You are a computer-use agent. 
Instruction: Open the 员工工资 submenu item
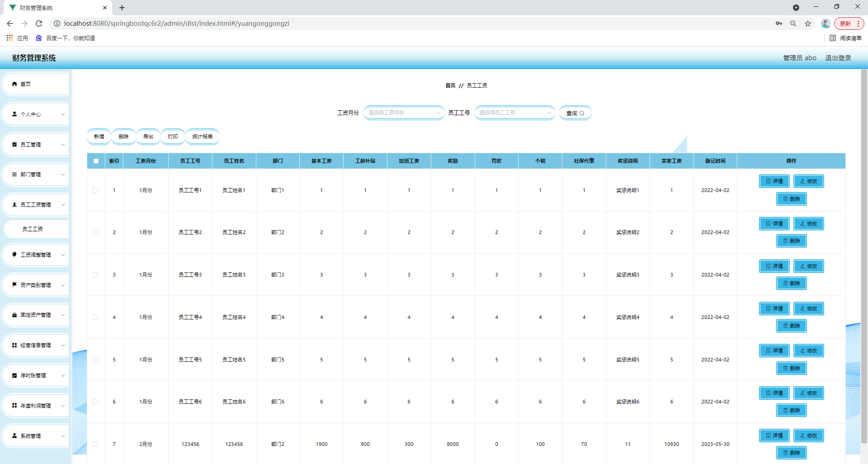[x=33, y=229]
